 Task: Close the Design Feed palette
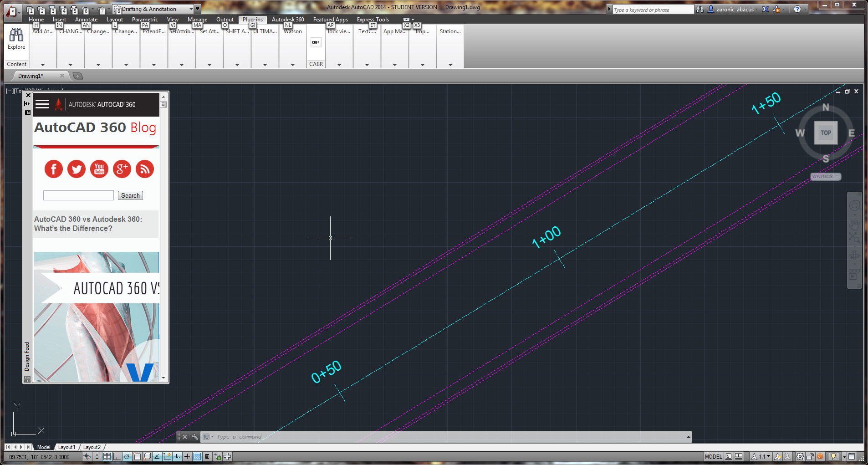point(28,95)
